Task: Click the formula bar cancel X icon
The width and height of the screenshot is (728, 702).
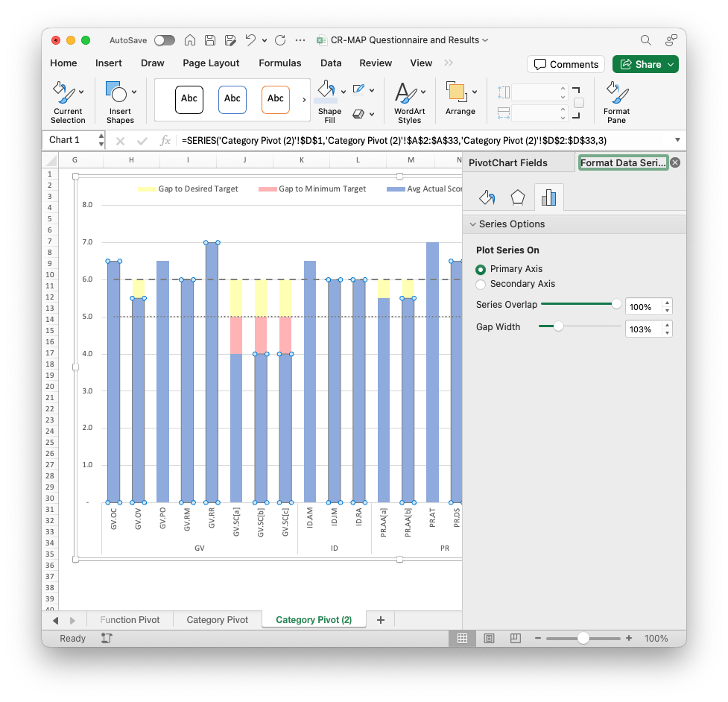Action: 120,141
